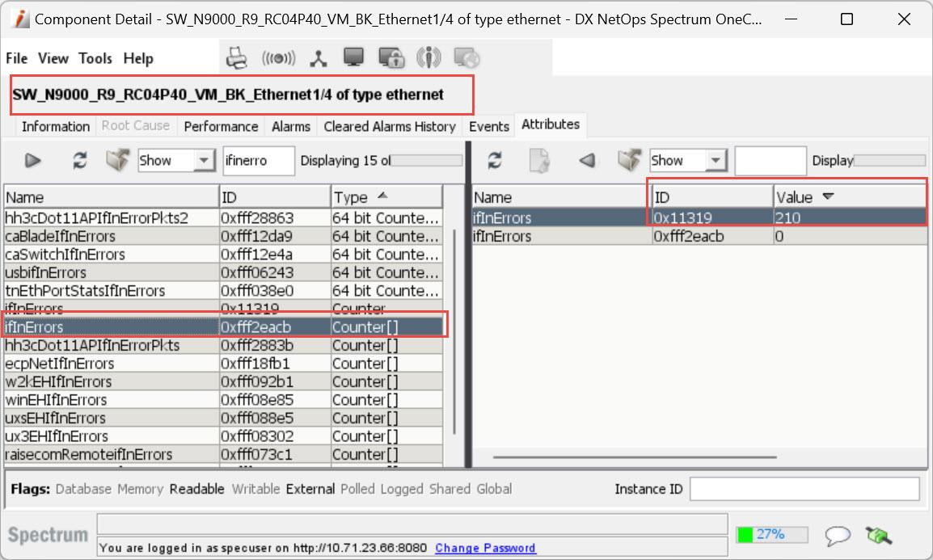The width and height of the screenshot is (933, 560).
Task: Select the tnEthPortStatsIfInErrors row
Action: (223, 291)
